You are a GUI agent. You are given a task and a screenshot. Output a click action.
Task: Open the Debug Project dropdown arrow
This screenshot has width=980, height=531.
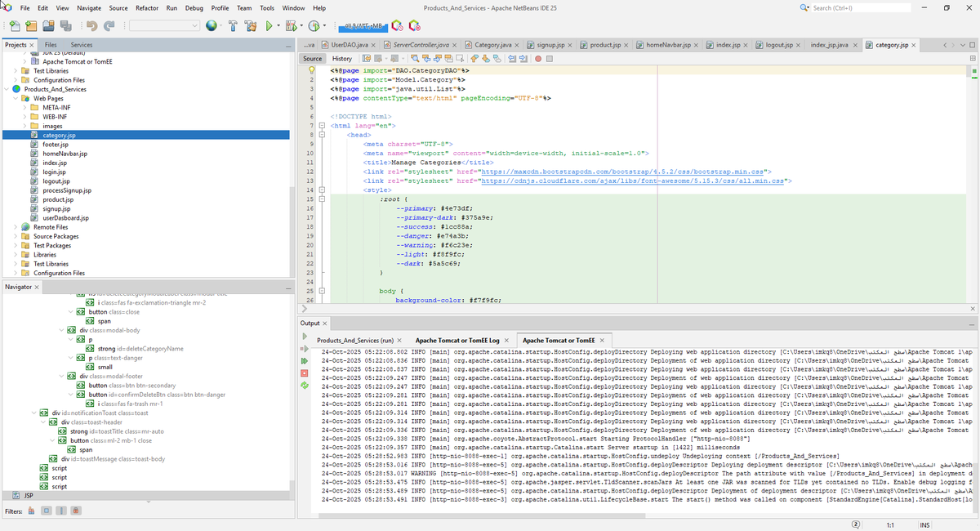[301, 26]
